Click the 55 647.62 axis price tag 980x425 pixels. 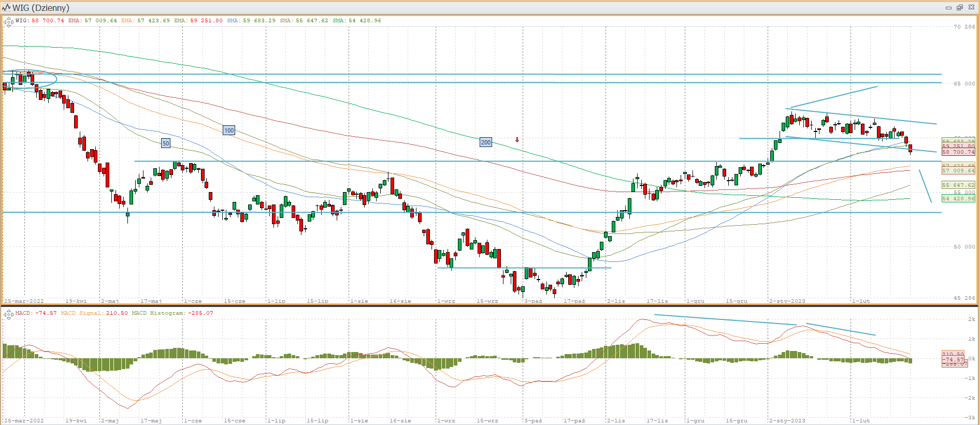tap(958, 185)
